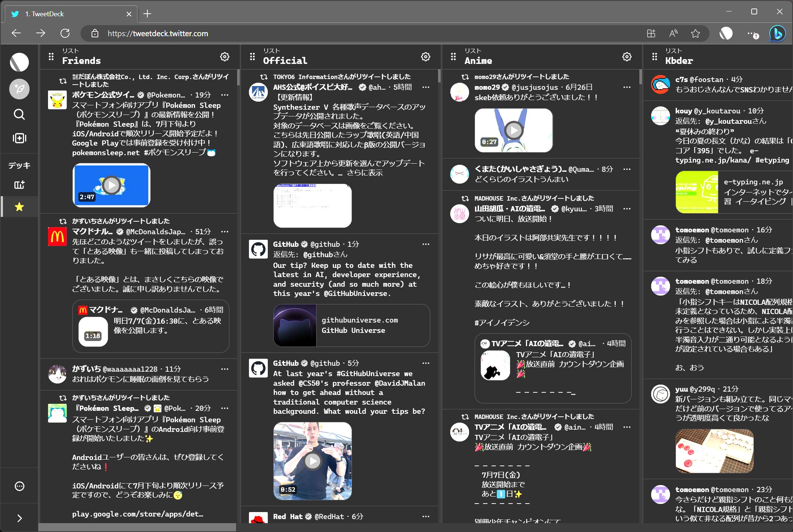Open more menu on GitHub 5分 tweet
The height and width of the screenshot is (532, 793).
[425, 363]
